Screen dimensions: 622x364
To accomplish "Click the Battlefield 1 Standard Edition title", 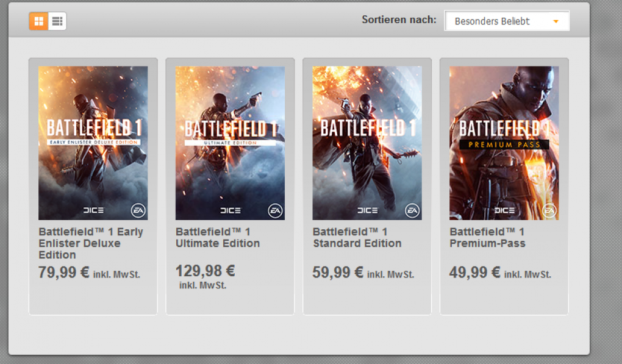I will [x=357, y=238].
